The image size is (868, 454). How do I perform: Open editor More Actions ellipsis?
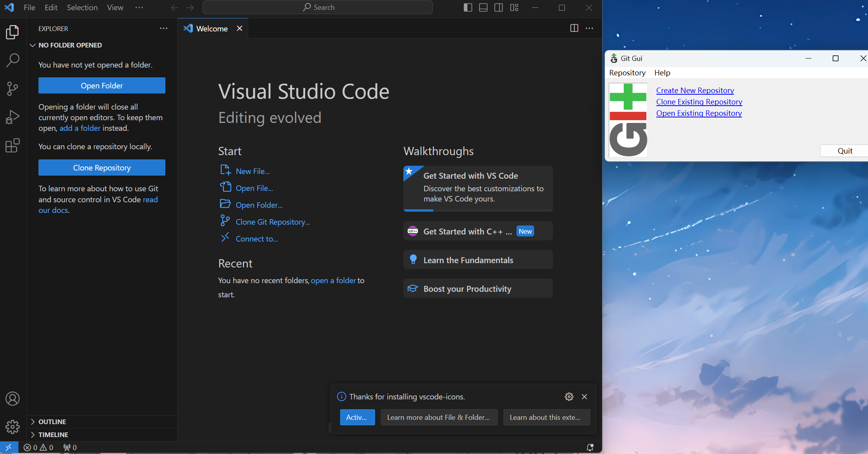coord(590,28)
